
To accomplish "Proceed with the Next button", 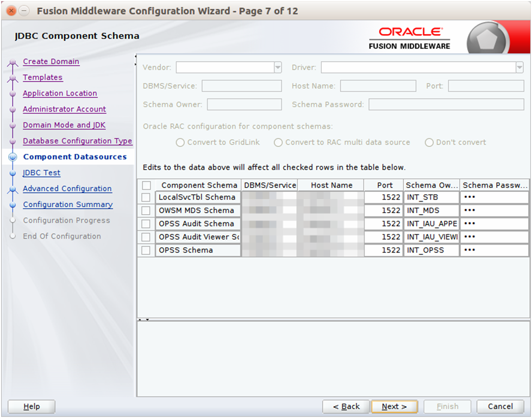I will pos(395,407).
